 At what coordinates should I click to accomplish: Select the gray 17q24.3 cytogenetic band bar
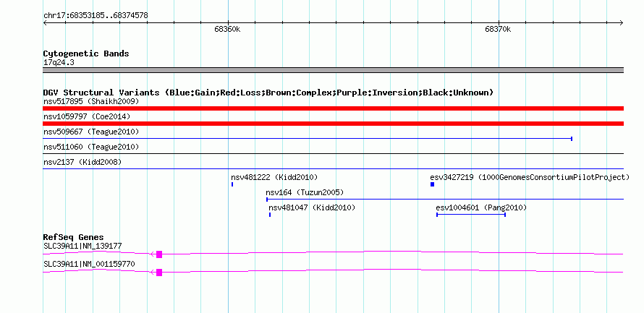[x=333, y=70]
